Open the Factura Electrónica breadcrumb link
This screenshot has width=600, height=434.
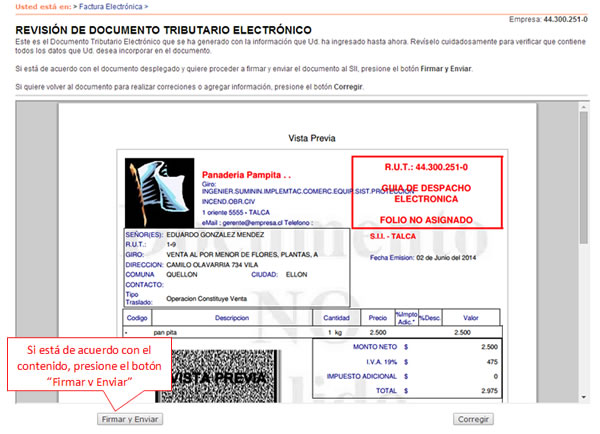point(111,7)
